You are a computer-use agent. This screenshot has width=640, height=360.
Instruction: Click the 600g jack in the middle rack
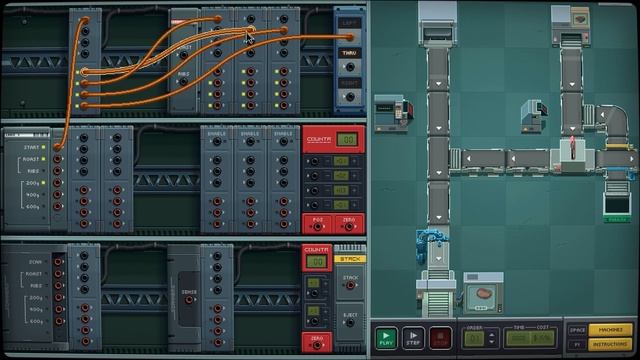58,207
